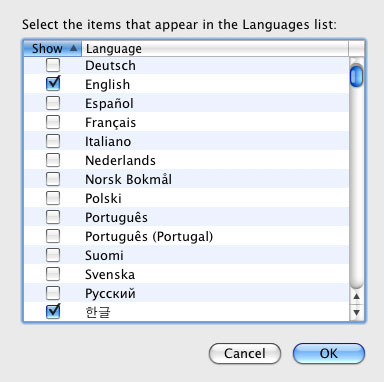This screenshot has height=382, width=384.
Task: Click the Language column header
Action: pyautogui.click(x=215, y=49)
